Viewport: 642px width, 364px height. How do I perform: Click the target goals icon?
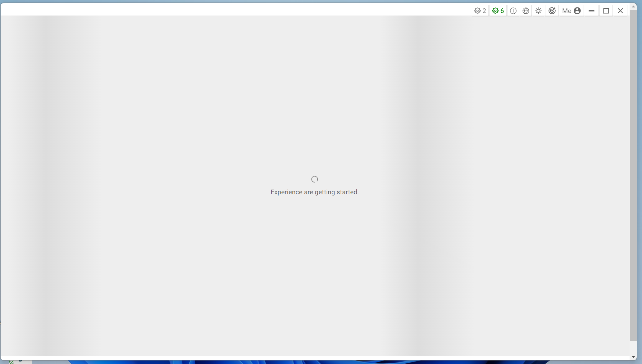552,11
